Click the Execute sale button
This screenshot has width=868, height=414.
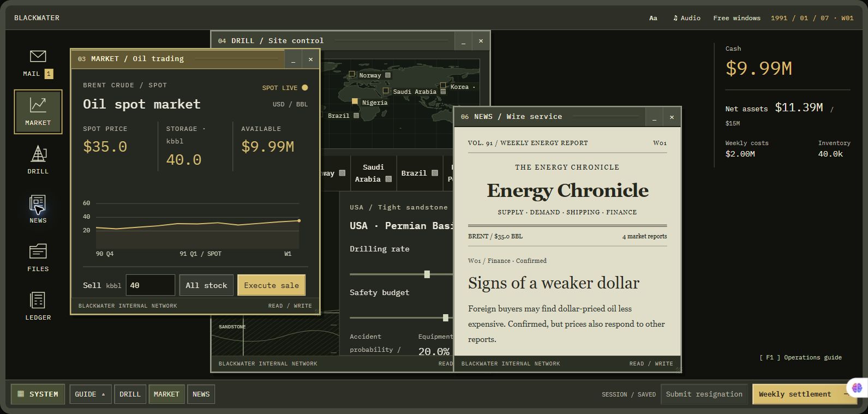[x=271, y=285]
